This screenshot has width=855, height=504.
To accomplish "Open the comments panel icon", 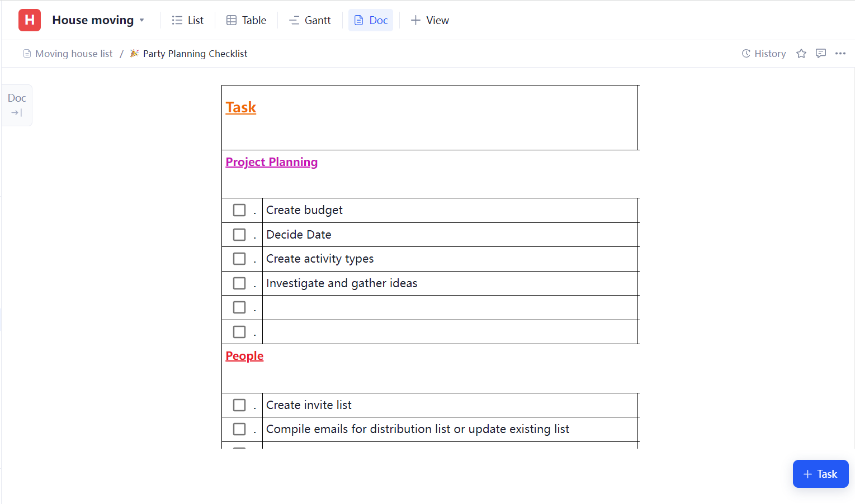I will click(x=821, y=54).
